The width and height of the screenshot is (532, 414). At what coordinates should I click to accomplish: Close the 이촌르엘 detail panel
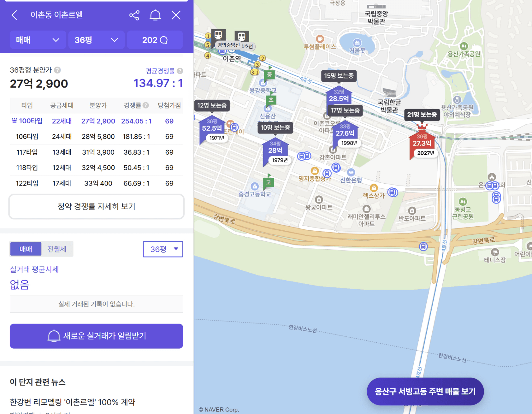coord(176,15)
